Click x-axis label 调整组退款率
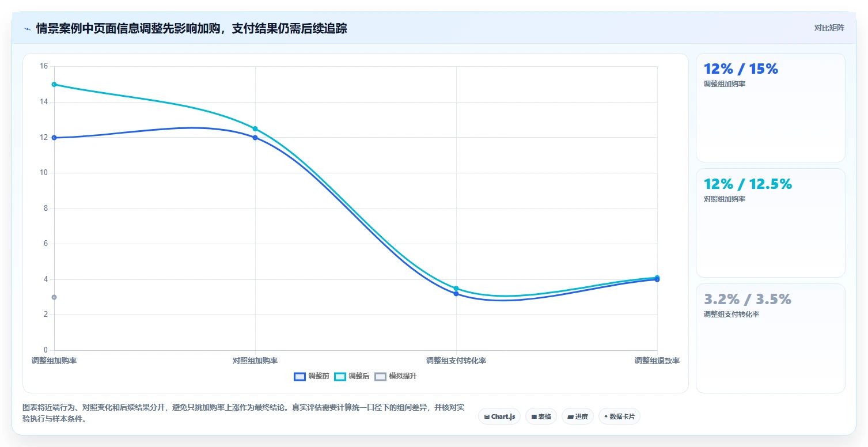 (657, 361)
